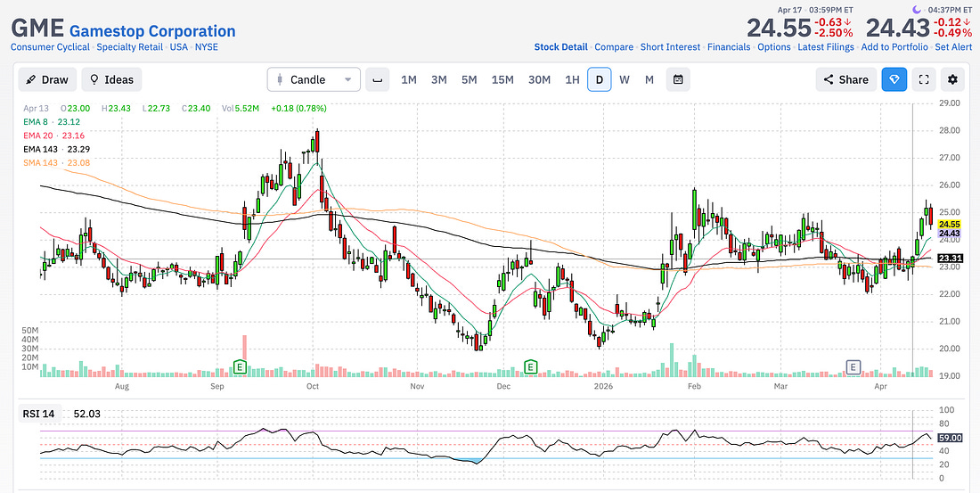The height and width of the screenshot is (493, 980).
Task: Click the blue diamond premium icon
Action: point(894,79)
